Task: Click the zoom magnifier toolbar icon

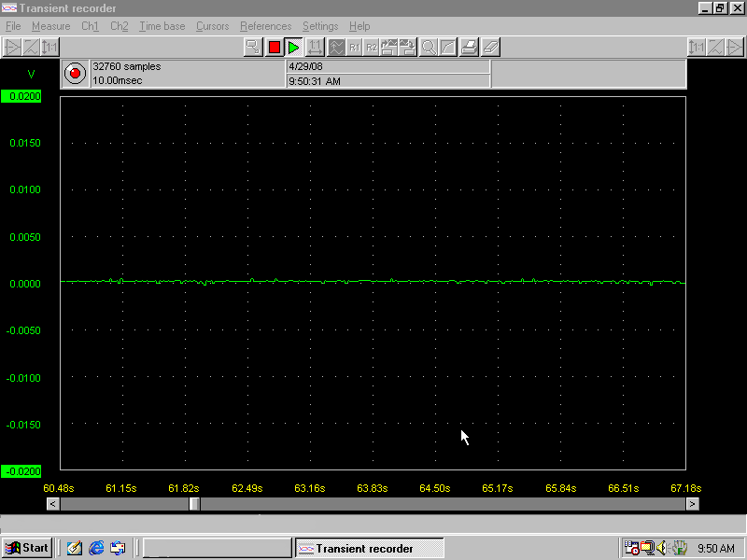Action: (x=429, y=47)
